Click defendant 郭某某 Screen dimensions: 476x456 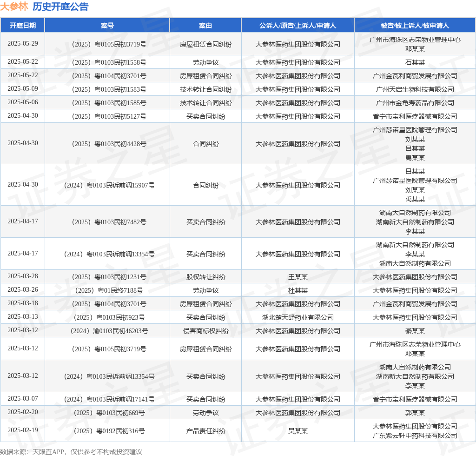(415, 413)
